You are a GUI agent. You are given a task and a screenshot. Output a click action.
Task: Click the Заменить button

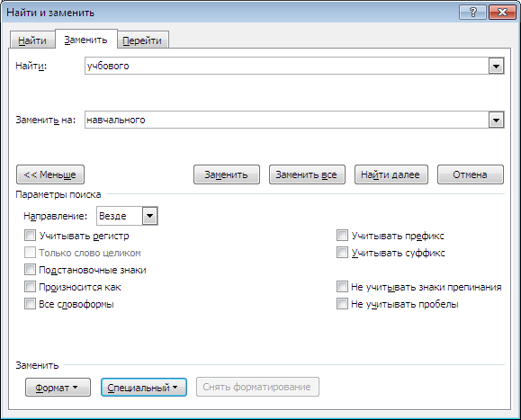[226, 174]
